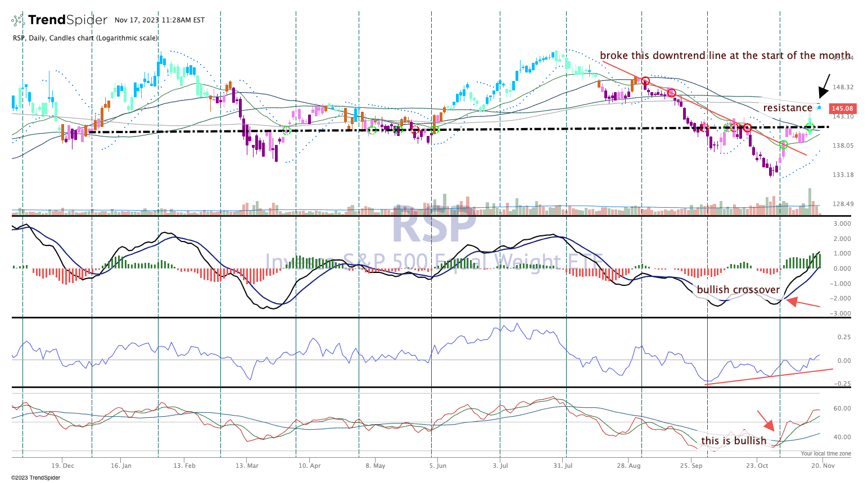868x483 pixels.
Task: Click the red 145.08 price tag
Action: 842,108
